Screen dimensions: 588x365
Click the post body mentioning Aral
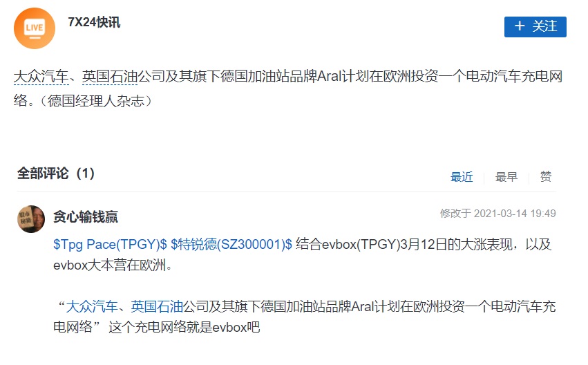288,88
